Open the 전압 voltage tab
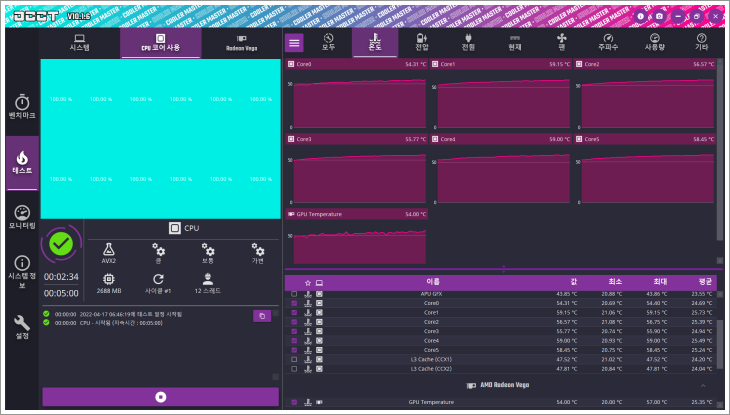Viewport: 730px width, 415px height. 421,42
